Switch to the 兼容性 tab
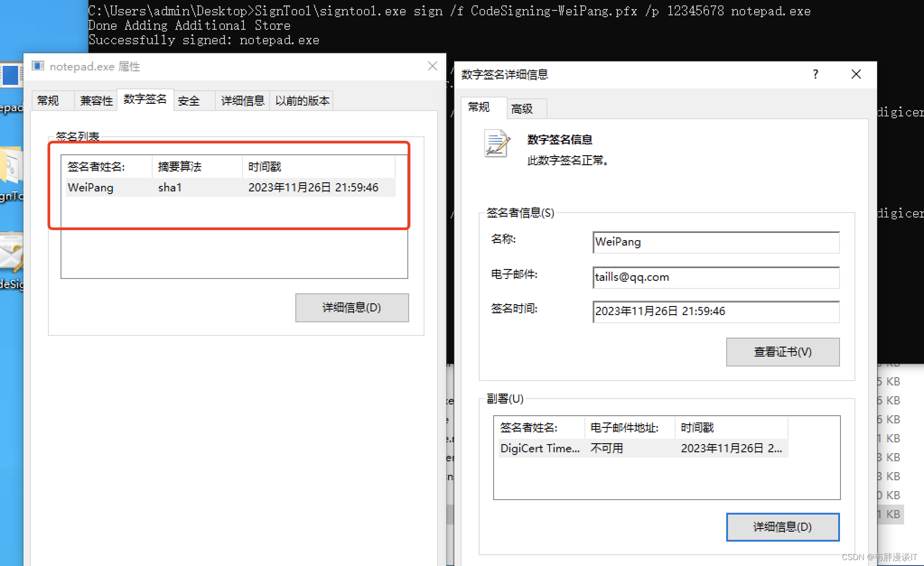The height and width of the screenshot is (566, 924). (x=96, y=101)
